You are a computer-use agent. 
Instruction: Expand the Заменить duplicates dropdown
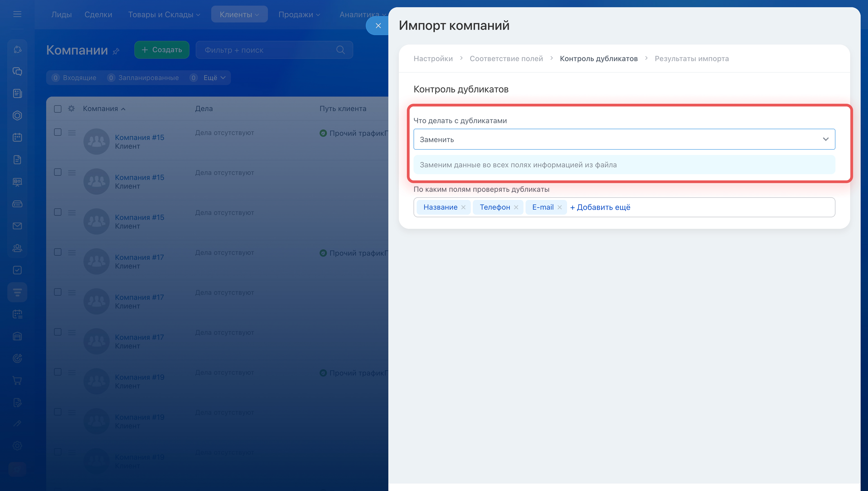coord(624,139)
